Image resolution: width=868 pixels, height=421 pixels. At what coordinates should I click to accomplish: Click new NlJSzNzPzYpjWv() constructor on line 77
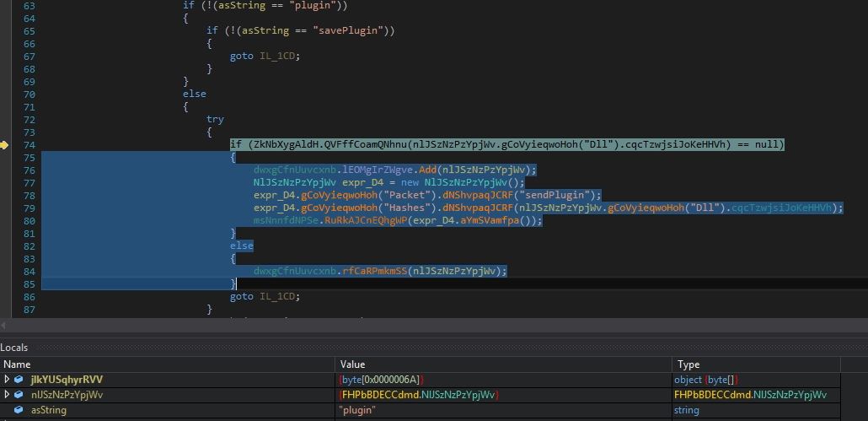click(463, 182)
